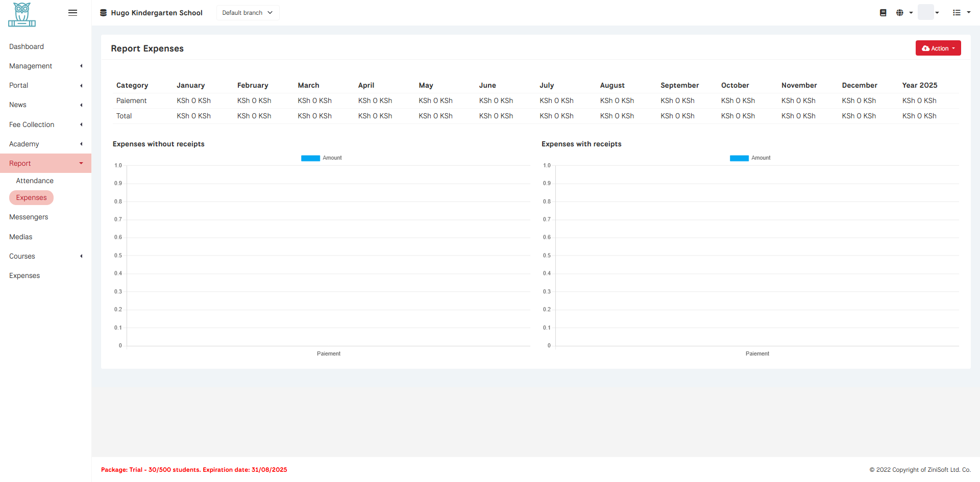Click the user avatar placeholder

coord(926,12)
